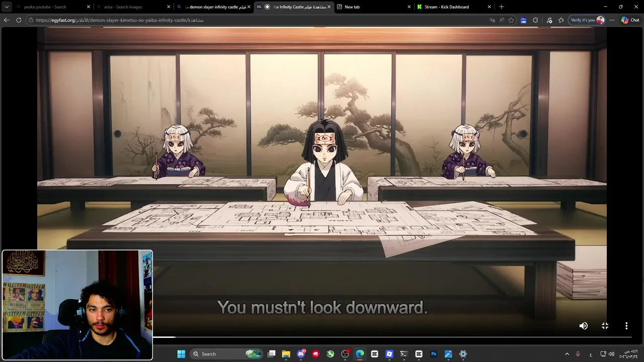The width and height of the screenshot is (644, 362).
Task: Close the "Stream - Kick Dashboard" tab
Action: point(489,7)
